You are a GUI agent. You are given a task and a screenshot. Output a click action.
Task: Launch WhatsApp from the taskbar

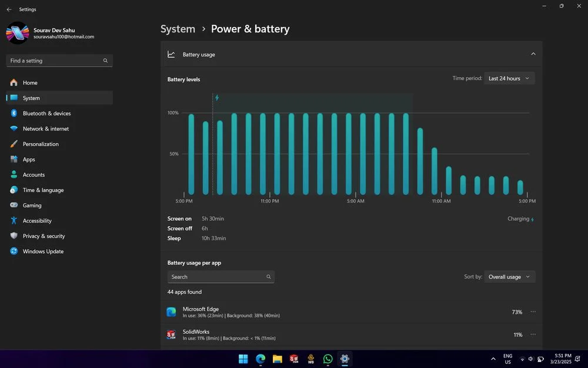pyautogui.click(x=328, y=359)
